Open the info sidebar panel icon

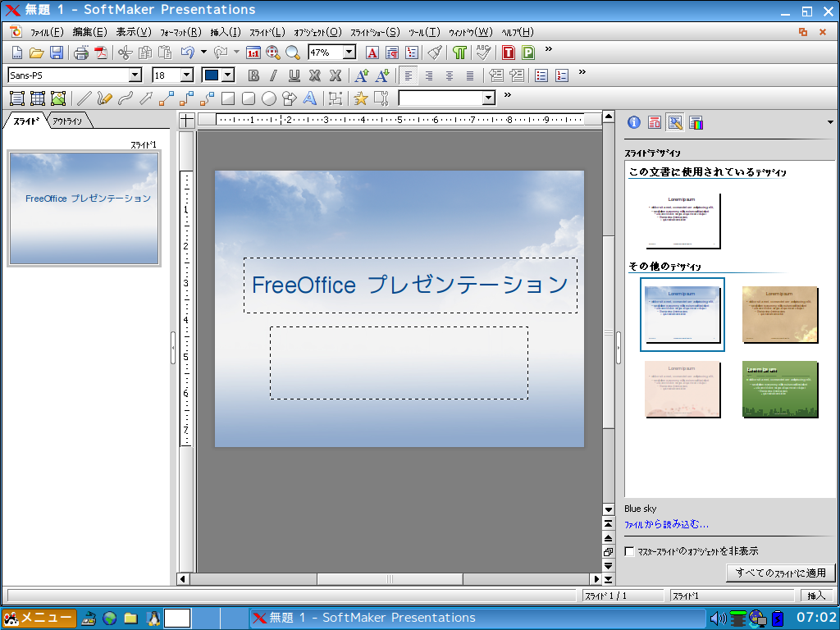tap(634, 123)
